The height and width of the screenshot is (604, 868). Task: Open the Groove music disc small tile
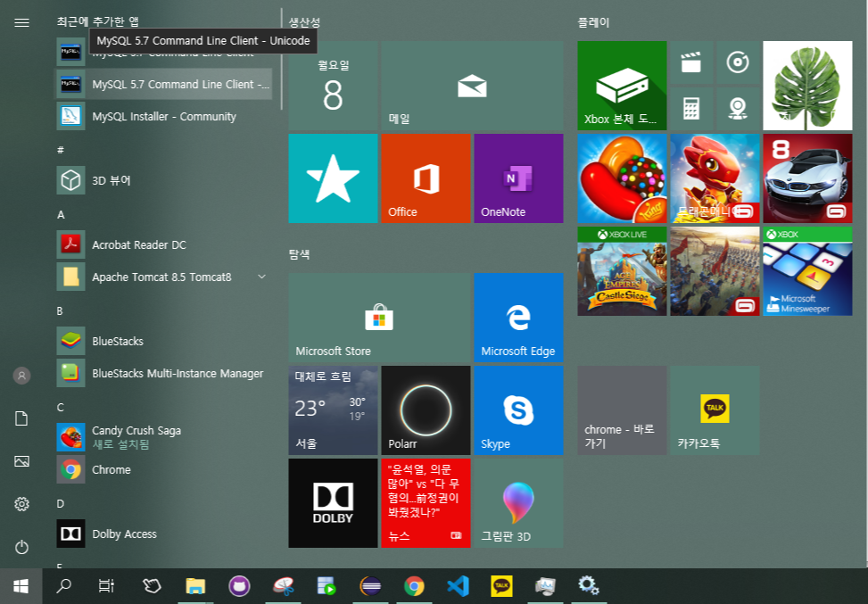click(738, 62)
